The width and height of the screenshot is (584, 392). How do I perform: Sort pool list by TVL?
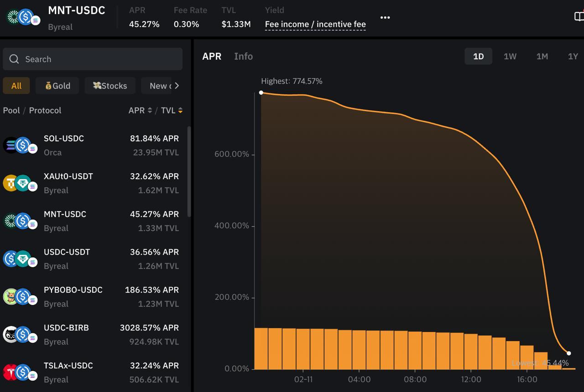[180, 110]
